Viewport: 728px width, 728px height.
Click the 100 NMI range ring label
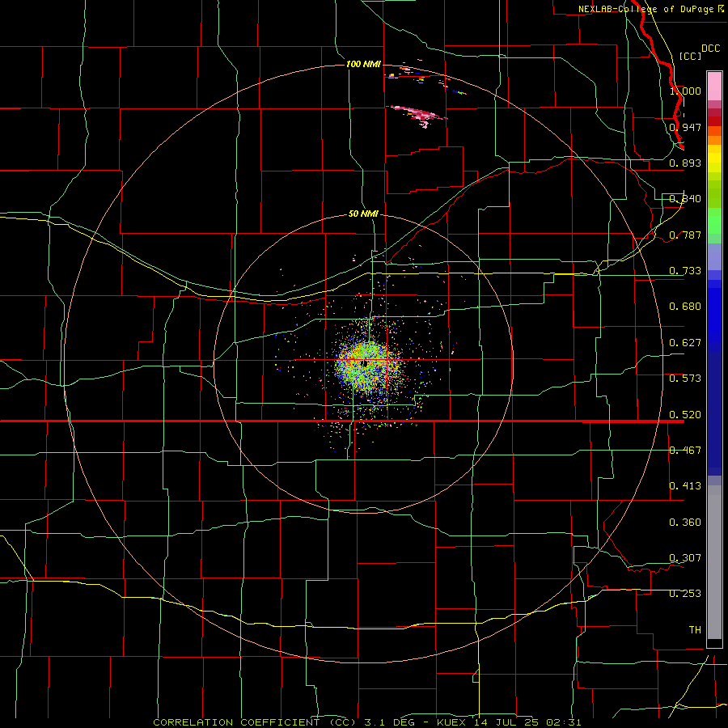(x=363, y=64)
